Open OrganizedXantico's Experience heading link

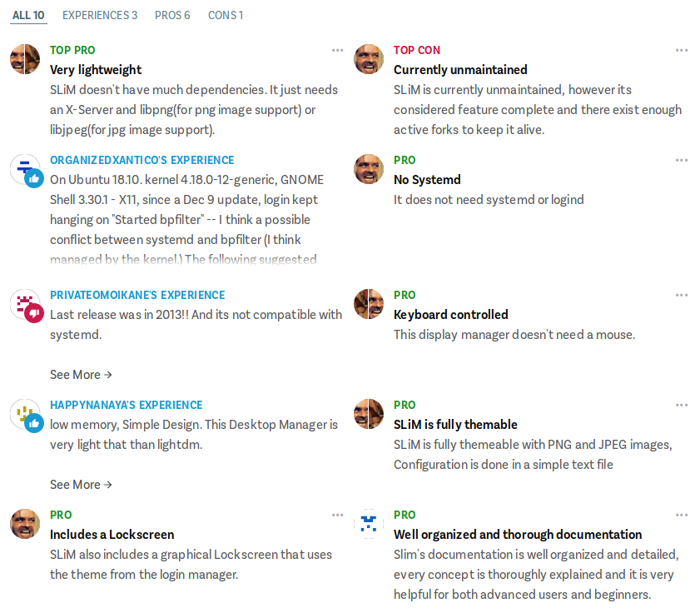point(142,160)
